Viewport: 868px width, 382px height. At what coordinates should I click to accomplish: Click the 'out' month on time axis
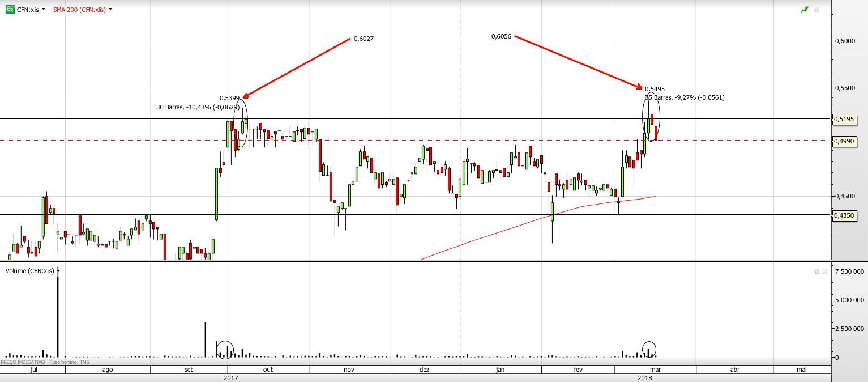point(268,370)
